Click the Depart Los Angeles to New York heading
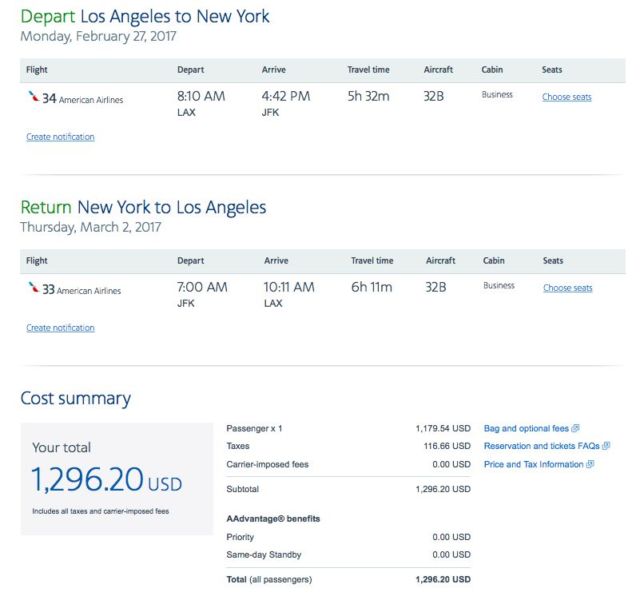The image size is (640, 600). (x=145, y=17)
